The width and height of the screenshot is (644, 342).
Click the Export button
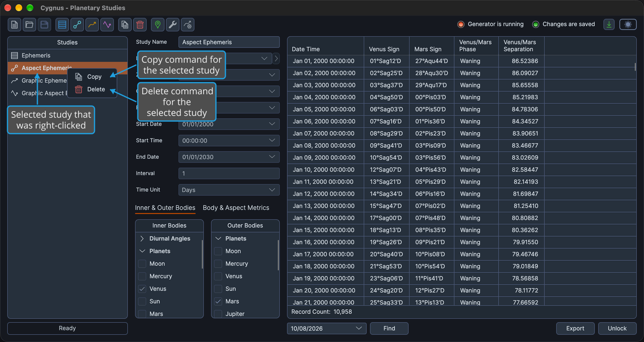pyautogui.click(x=575, y=328)
